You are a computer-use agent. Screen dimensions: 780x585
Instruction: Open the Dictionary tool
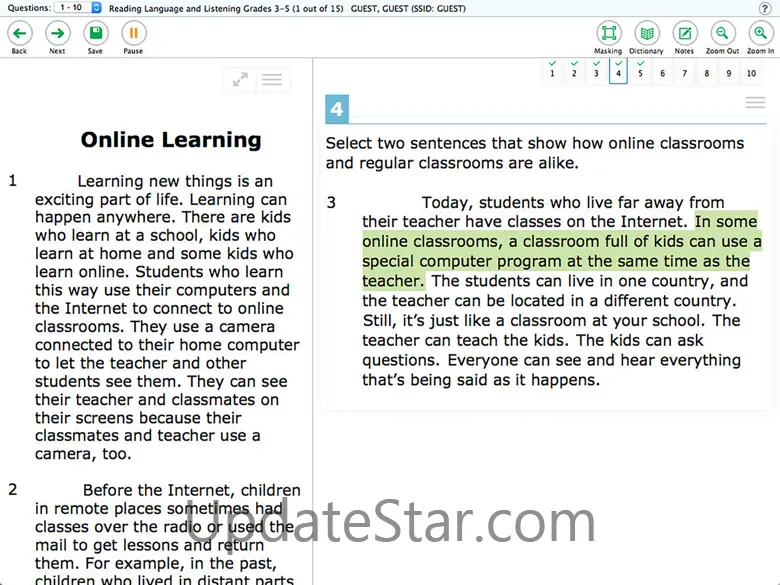tap(647, 34)
